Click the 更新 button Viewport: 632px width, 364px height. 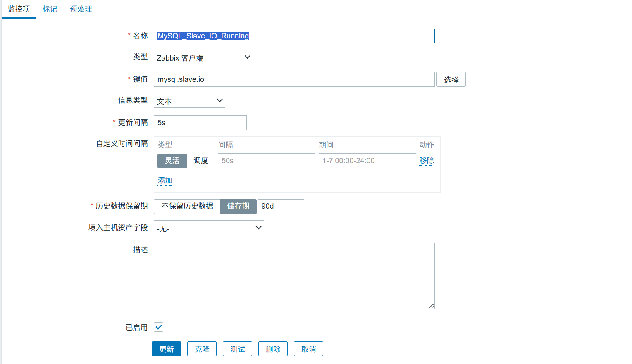[166, 349]
